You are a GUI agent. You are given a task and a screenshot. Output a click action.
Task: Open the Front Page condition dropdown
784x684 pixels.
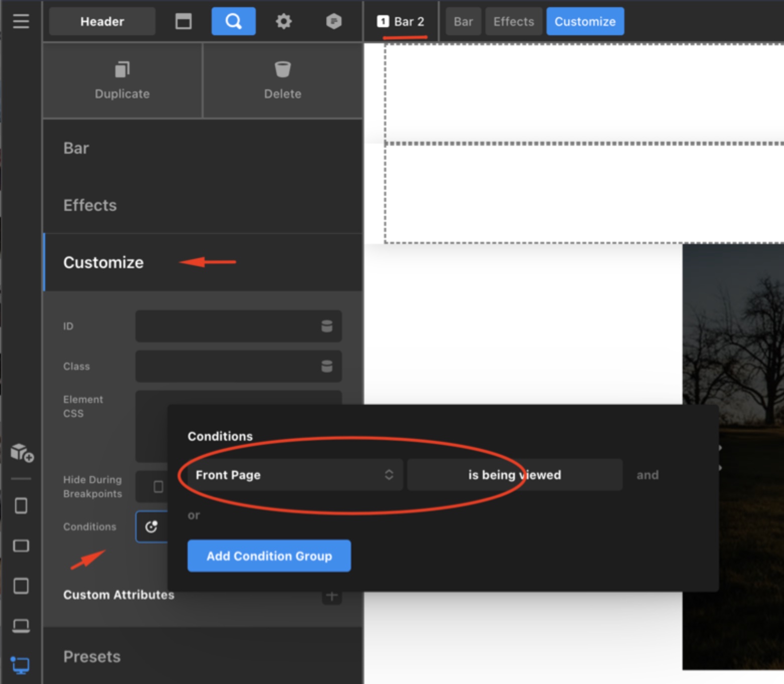click(292, 475)
